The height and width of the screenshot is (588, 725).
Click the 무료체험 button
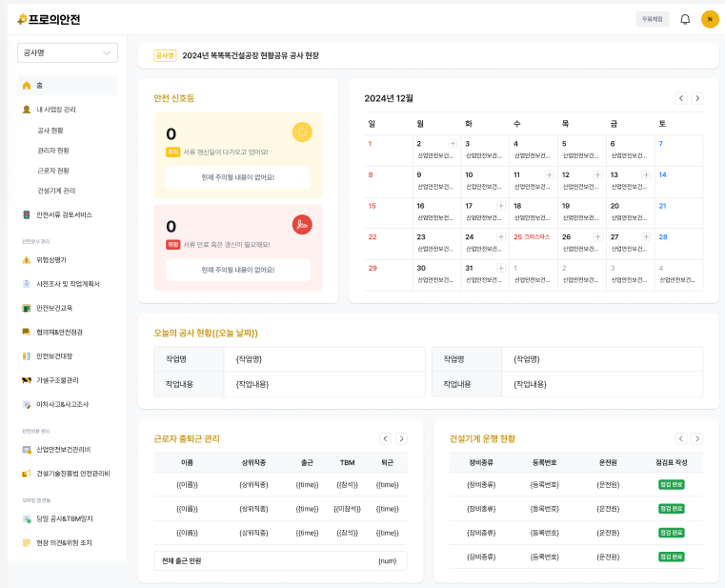click(652, 19)
